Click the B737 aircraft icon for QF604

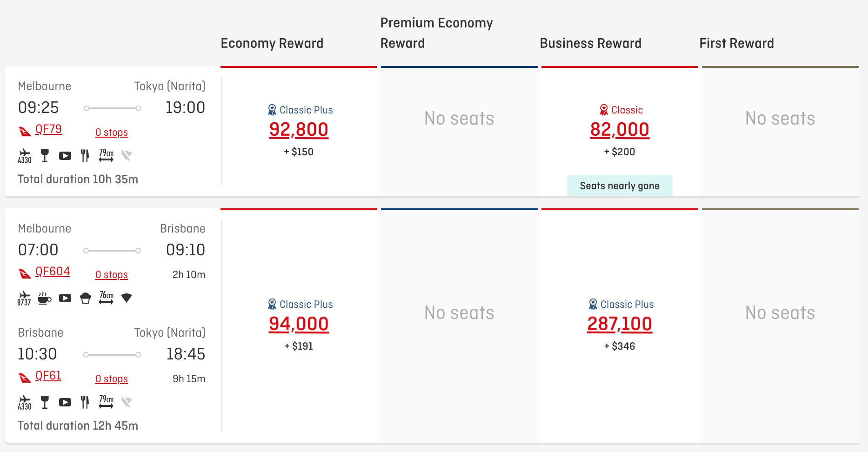[x=24, y=298]
